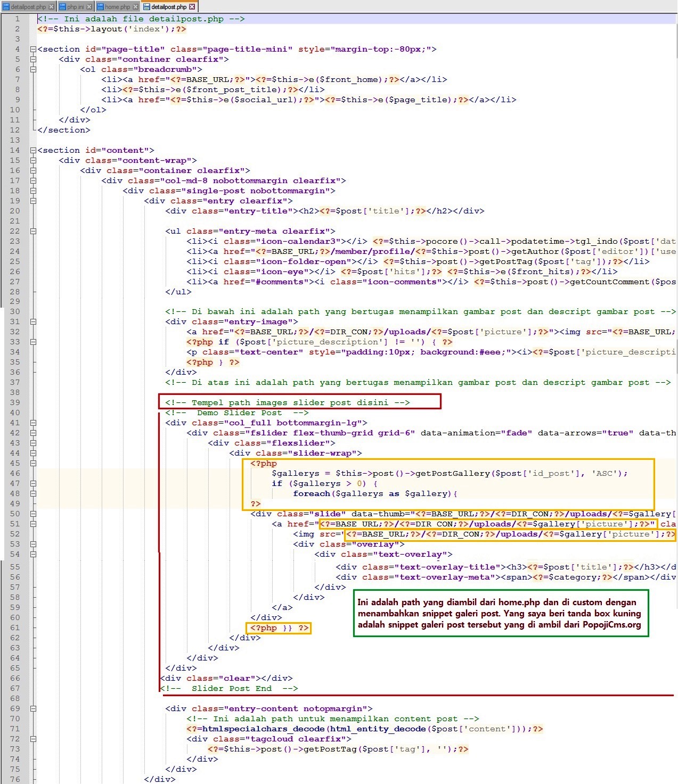Click the 'Demo Slider Post' comment line
Screen dimensions: 678x784
[237, 412]
